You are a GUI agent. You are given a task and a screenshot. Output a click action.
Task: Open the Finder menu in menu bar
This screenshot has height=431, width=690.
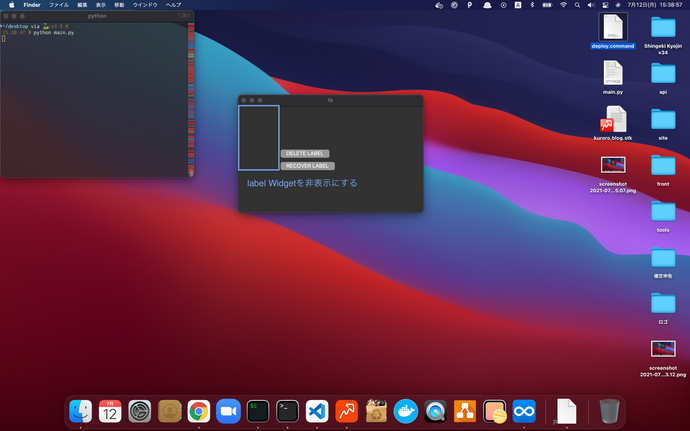click(32, 5)
